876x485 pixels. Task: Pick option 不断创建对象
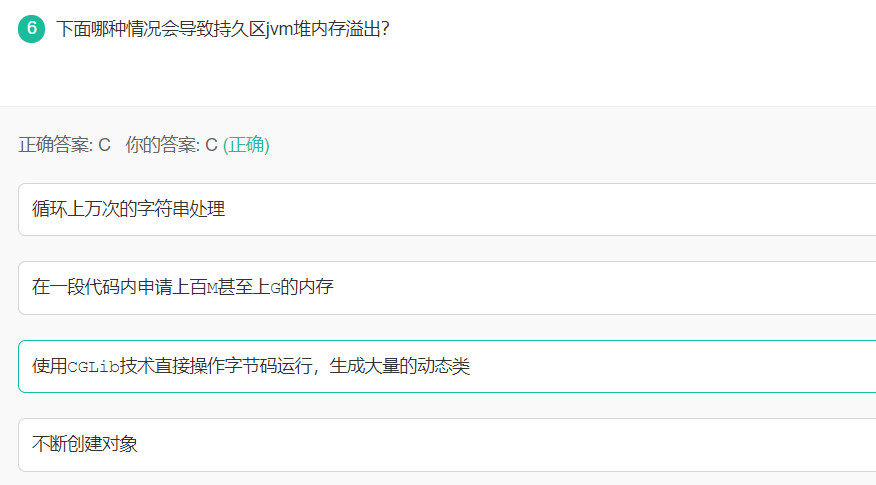coord(447,444)
